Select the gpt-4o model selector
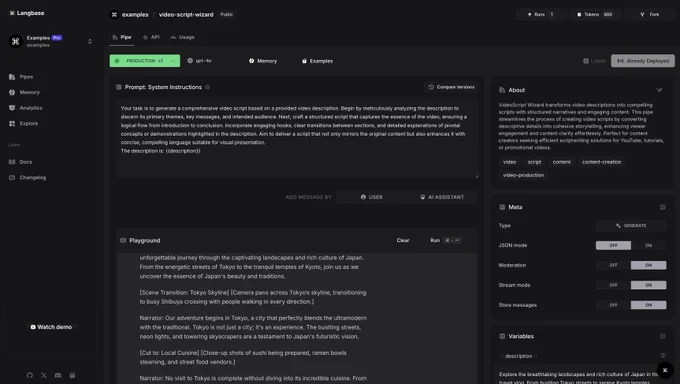The width and height of the screenshot is (680, 384). [x=199, y=61]
